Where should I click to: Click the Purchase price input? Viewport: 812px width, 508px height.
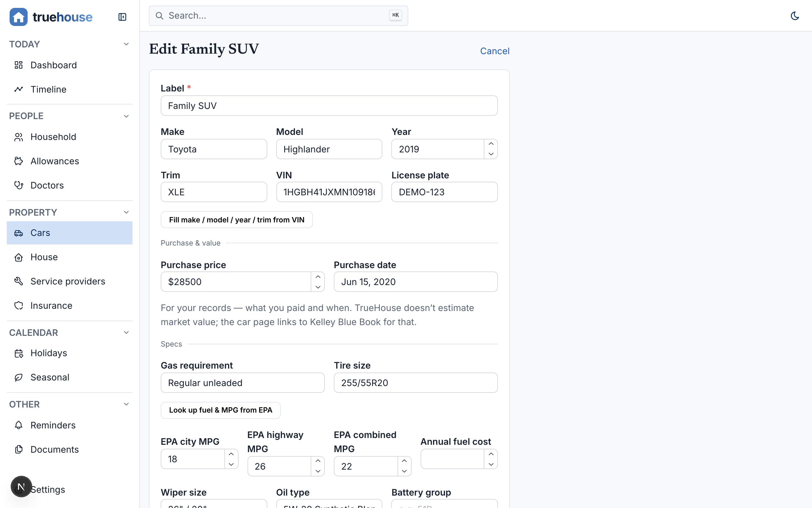pyautogui.click(x=236, y=282)
